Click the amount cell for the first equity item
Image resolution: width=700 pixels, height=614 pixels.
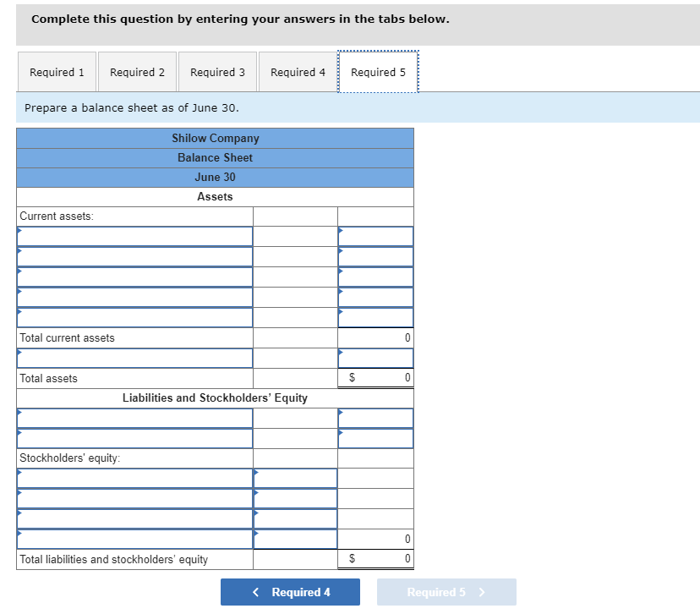pos(295,478)
